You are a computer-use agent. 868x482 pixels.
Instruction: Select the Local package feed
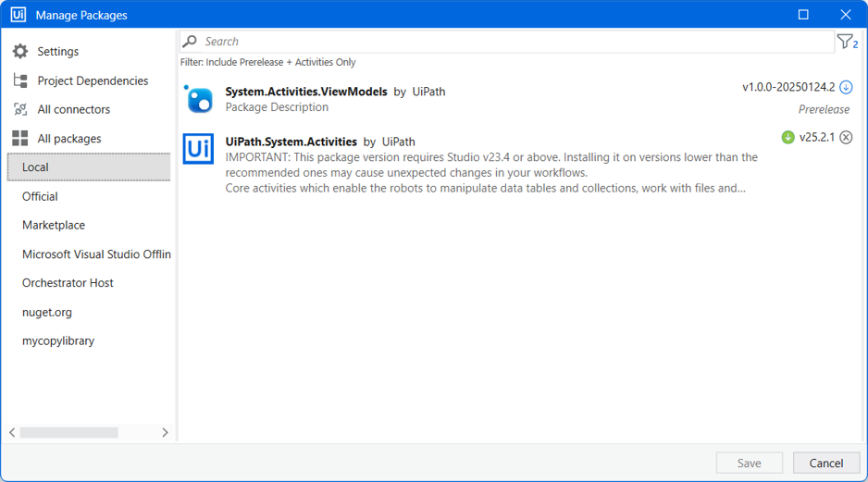89,167
